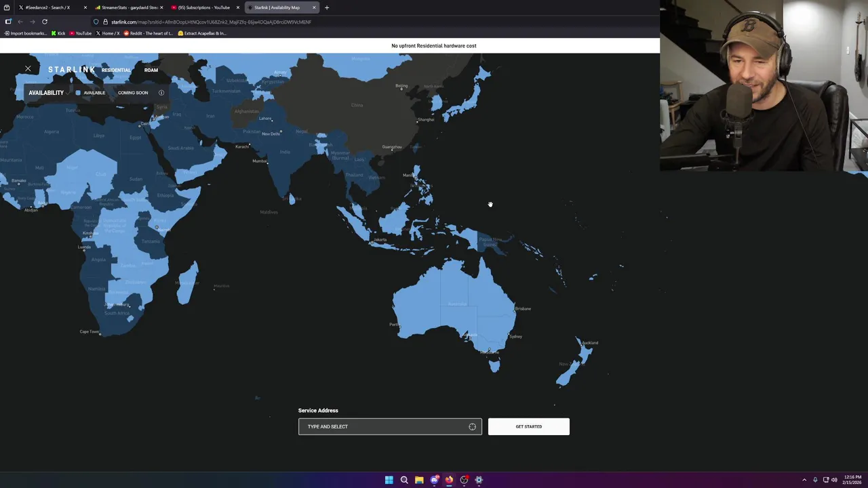Open OBS Studio from taskbar
Viewport: 868px width, 488px height.
click(x=464, y=480)
